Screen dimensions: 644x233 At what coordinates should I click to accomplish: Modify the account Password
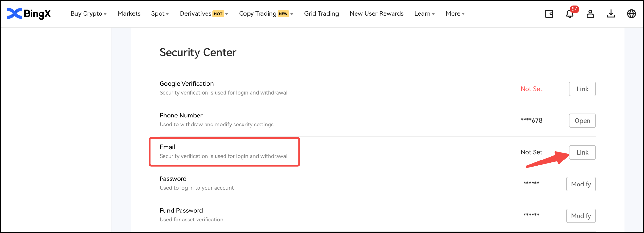pyautogui.click(x=581, y=184)
